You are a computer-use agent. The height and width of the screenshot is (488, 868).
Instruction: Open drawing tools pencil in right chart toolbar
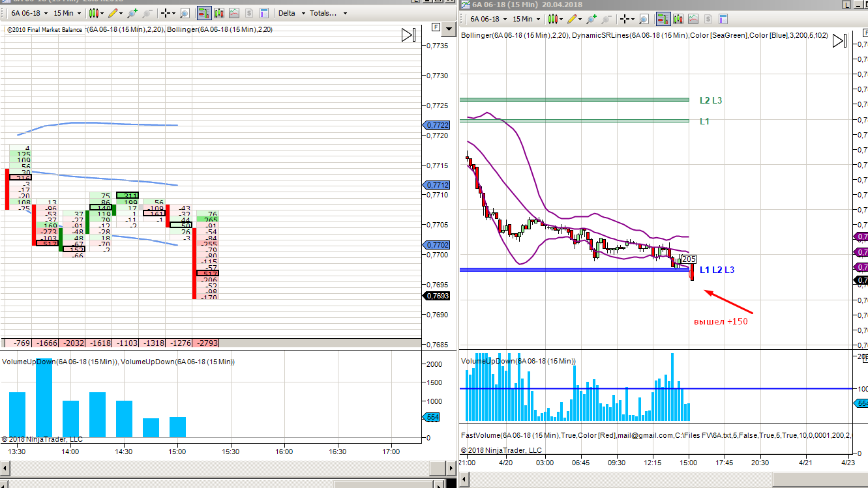[572, 20]
